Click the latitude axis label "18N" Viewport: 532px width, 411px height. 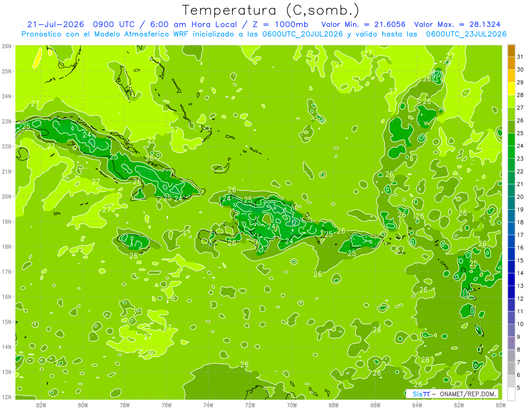point(7,246)
